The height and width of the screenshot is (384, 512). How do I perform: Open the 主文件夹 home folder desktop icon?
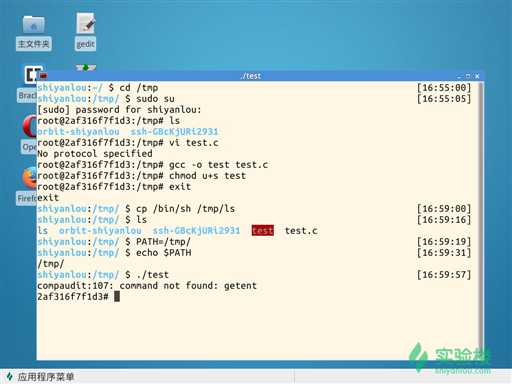(33, 33)
